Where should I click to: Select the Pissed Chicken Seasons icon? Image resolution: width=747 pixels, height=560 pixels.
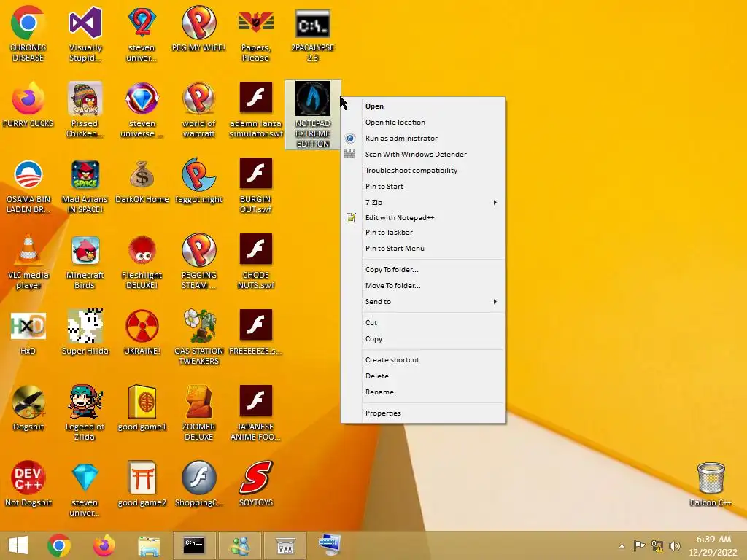click(85, 110)
